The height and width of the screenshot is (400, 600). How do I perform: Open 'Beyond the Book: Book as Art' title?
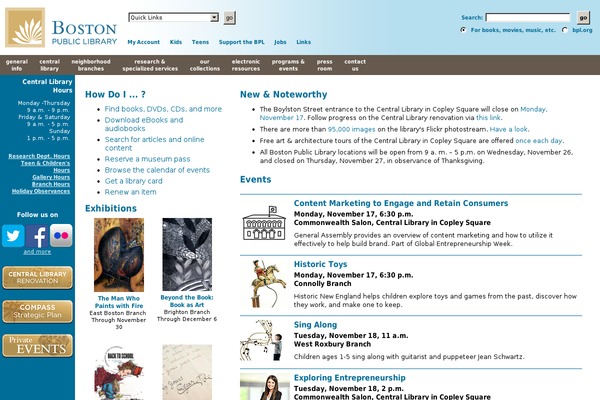pyautogui.click(x=187, y=301)
